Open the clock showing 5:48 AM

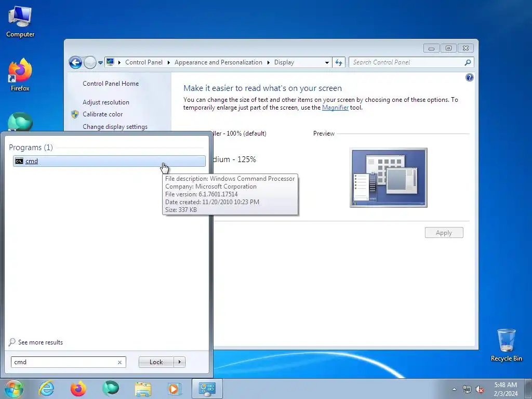tap(506, 389)
